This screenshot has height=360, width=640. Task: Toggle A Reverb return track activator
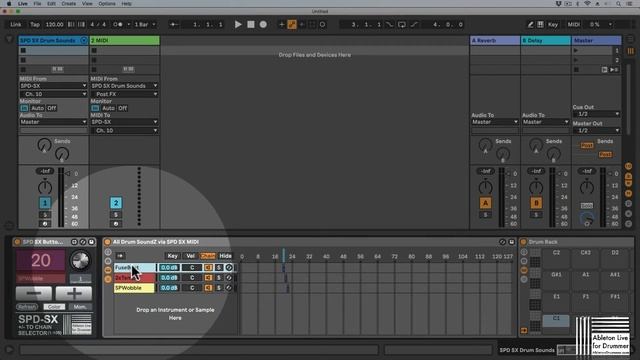485,203
